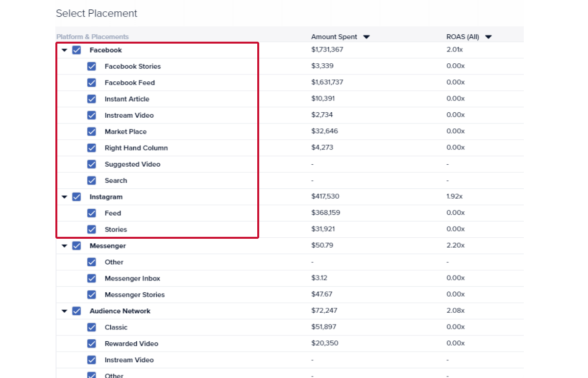The width and height of the screenshot is (588, 378).
Task: Click the $20,350 Rewarded Video amount
Action: pyautogui.click(x=324, y=343)
